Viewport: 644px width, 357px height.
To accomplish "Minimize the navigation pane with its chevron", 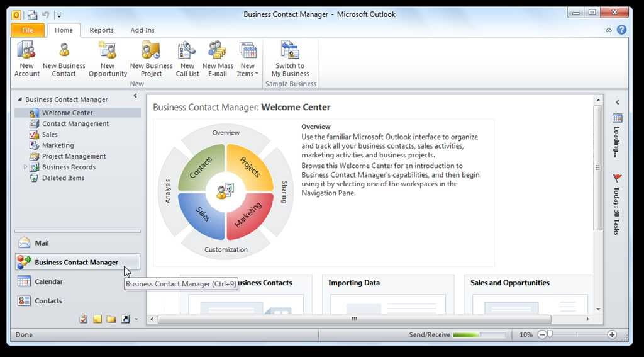I will (x=135, y=96).
